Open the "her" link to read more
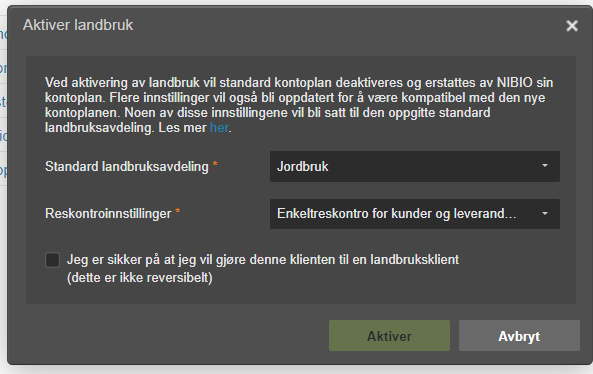 point(219,128)
